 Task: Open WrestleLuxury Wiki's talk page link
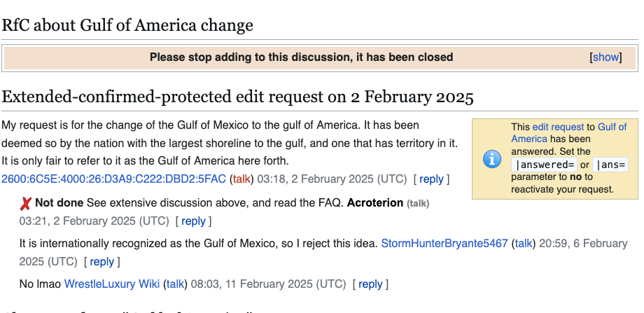click(175, 284)
